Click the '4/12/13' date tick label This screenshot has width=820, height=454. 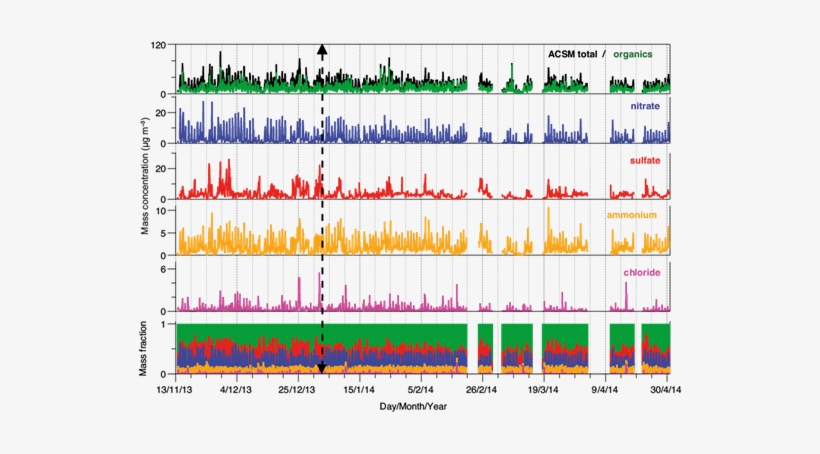click(x=236, y=390)
